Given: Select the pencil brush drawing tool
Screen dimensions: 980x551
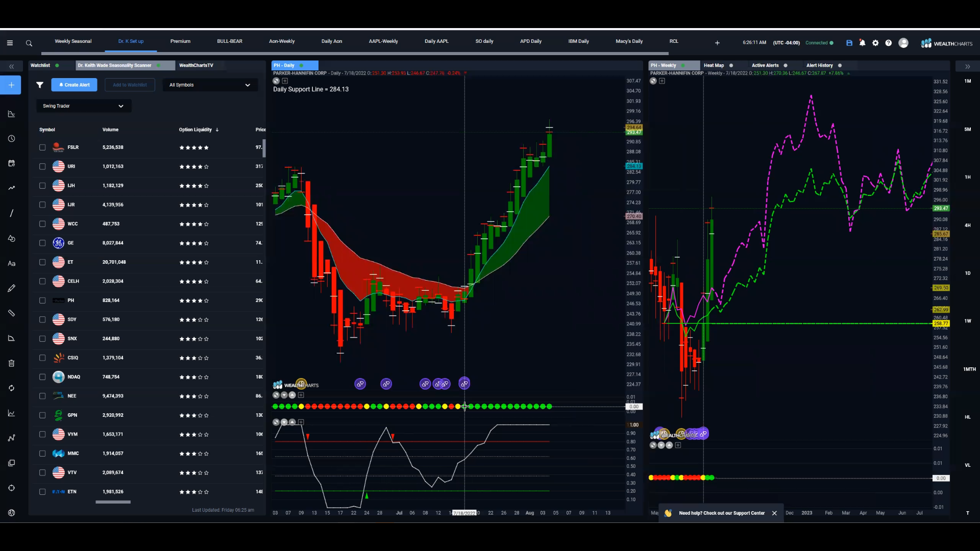Looking at the screenshot, I should (x=11, y=288).
